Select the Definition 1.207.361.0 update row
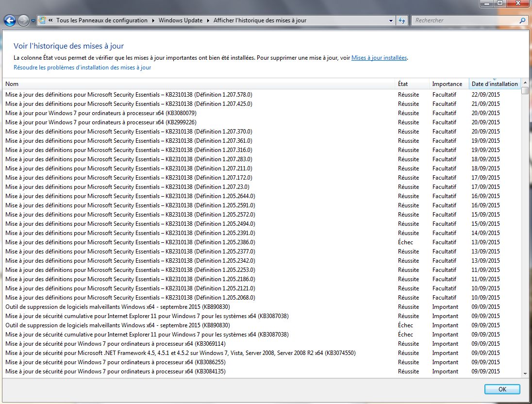532x404 pixels. tap(261, 141)
